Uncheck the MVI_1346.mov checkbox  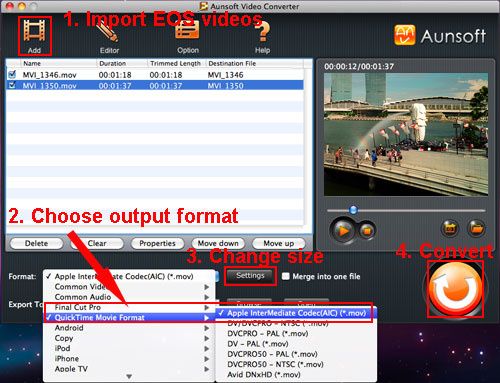tap(12, 74)
